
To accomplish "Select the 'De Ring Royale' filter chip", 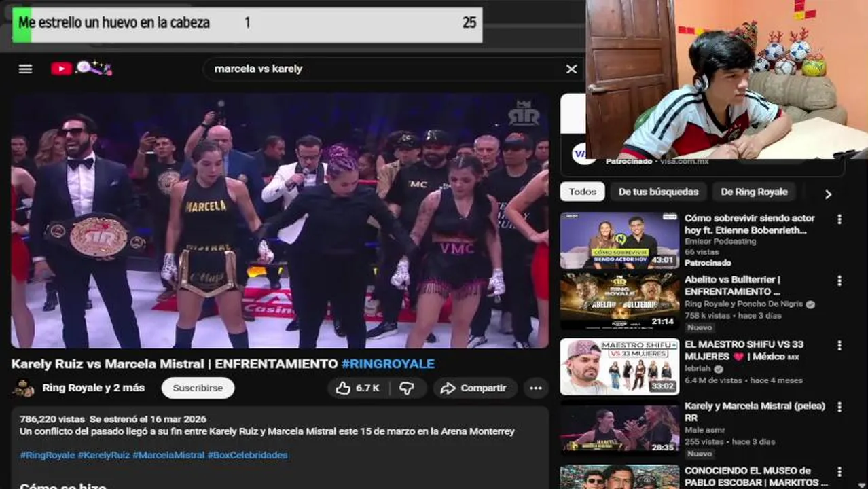I will tap(754, 192).
